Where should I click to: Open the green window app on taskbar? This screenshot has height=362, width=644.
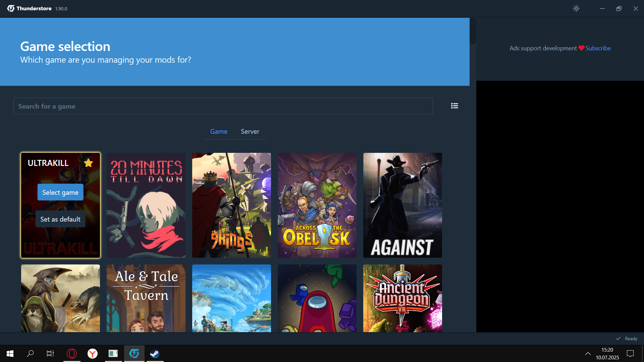(113, 354)
